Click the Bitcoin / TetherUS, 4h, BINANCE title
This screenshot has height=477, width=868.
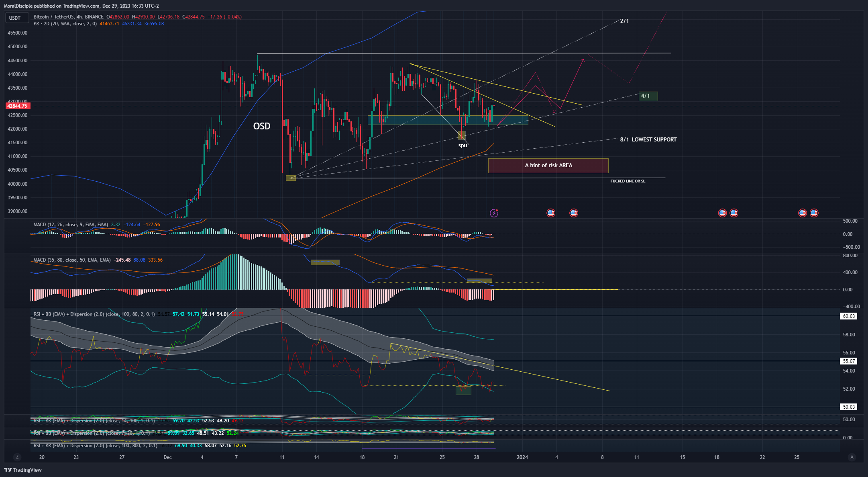(68, 17)
